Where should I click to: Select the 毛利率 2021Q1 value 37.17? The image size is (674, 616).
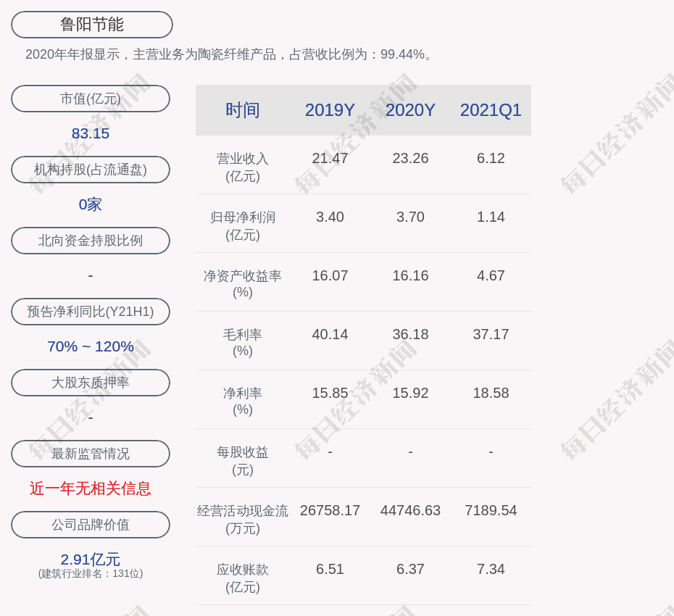[x=491, y=334]
